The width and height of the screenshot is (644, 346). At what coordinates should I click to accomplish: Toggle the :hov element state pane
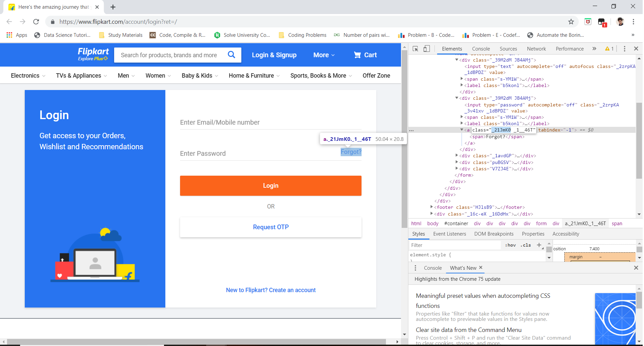coord(510,245)
